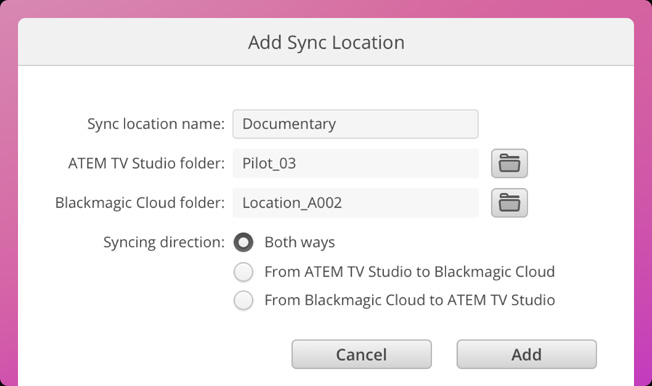Click the Location_A002 folder path field

356,203
